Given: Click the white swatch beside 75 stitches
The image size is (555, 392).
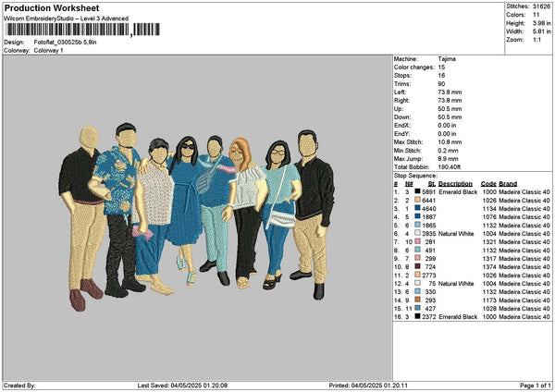Looking at the screenshot, I should click(x=417, y=284).
